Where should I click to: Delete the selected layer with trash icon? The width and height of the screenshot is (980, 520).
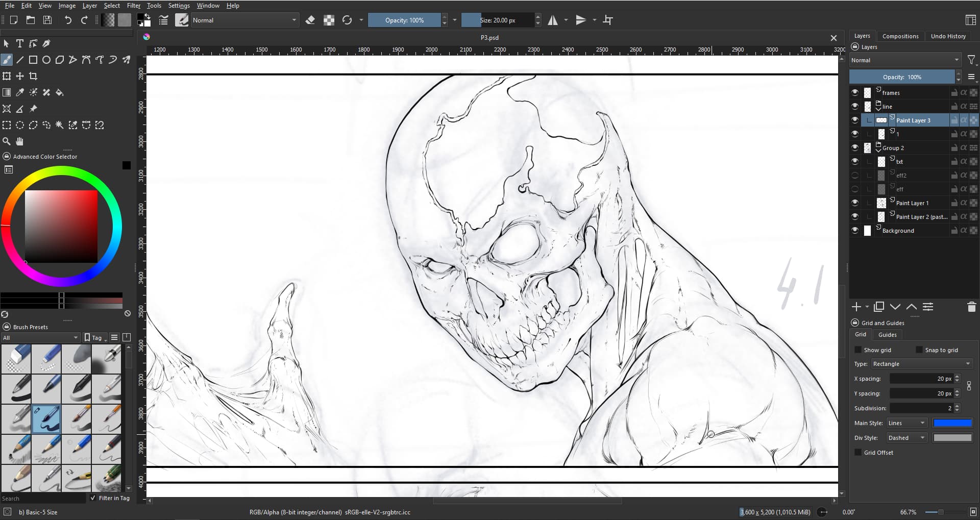pos(971,307)
